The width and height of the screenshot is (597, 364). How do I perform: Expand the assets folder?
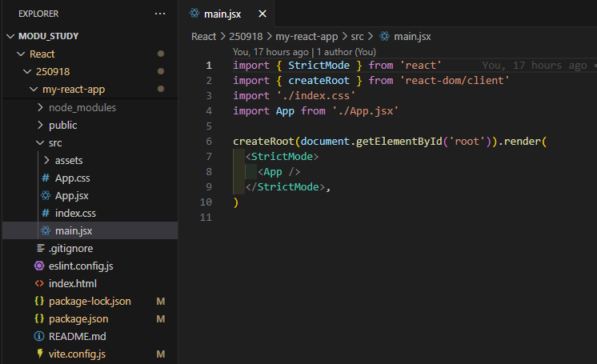point(46,160)
